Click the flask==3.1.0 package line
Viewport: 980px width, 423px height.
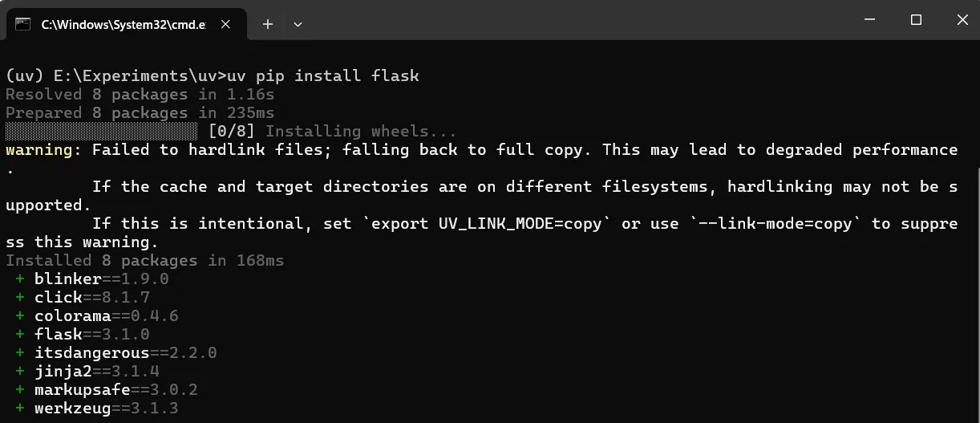coord(83,335)
